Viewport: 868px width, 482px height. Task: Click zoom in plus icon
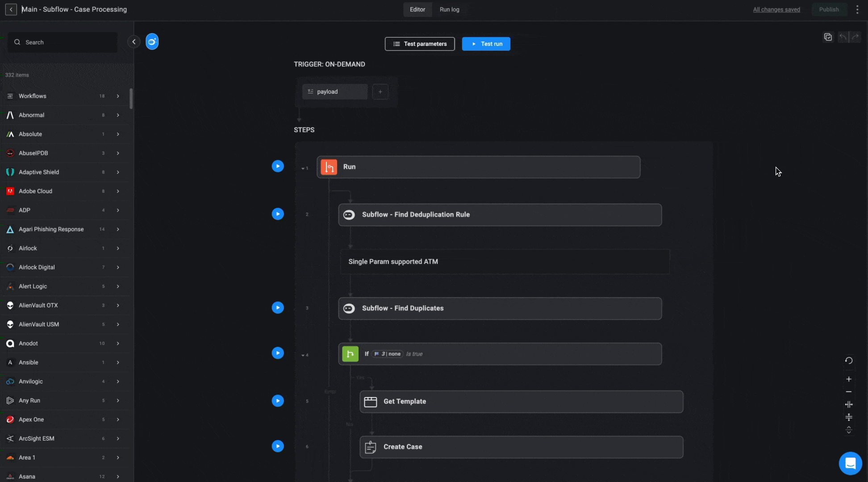click(849, 379)
